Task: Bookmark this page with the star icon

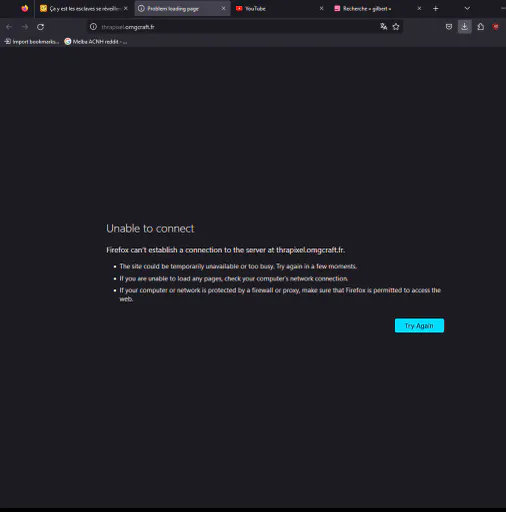Action: (x=396, y=27)
